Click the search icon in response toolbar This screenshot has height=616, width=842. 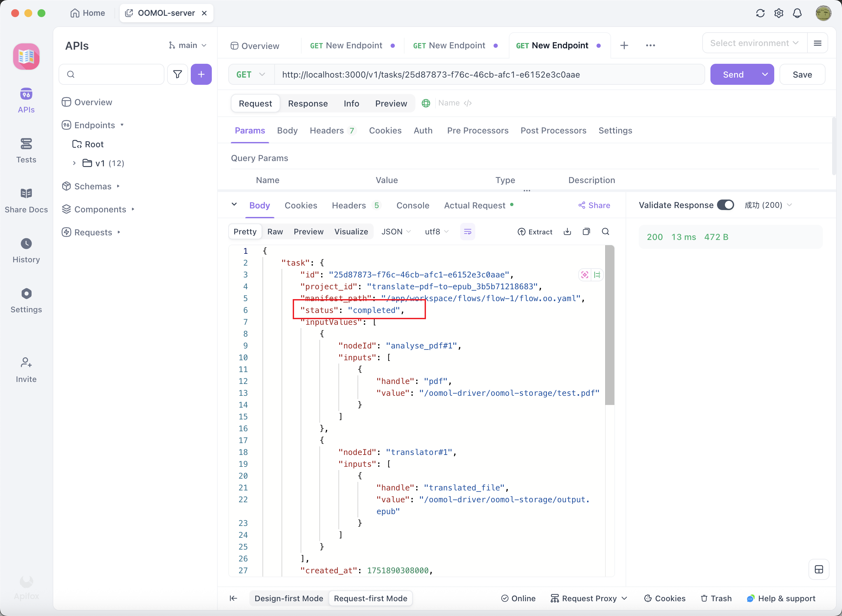click(605, 231)
